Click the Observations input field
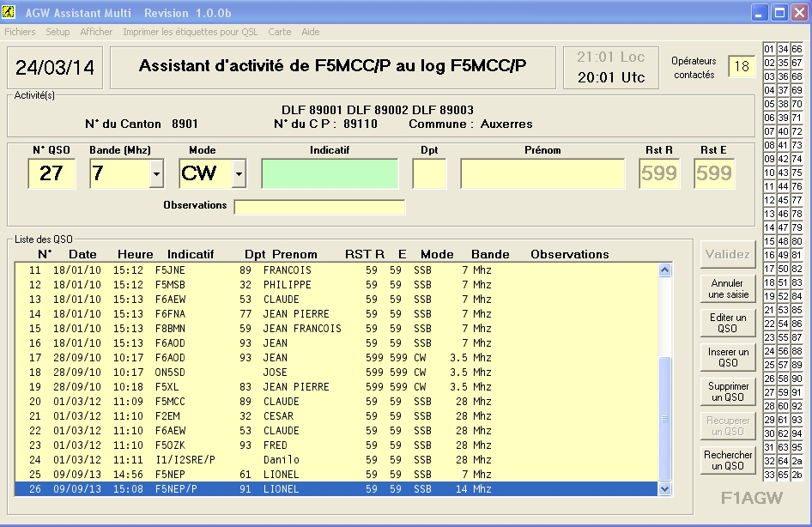The image size is (812, 527). pos(319,207)
